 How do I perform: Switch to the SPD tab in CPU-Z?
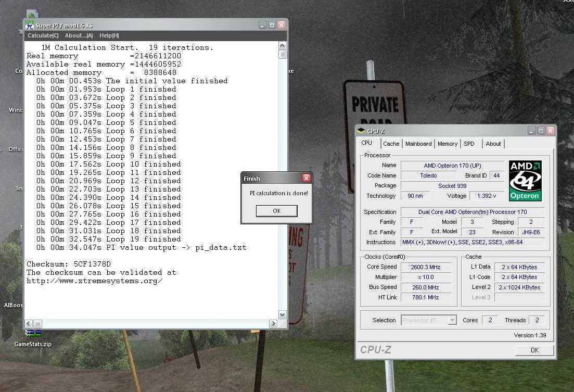pos(469,144)
